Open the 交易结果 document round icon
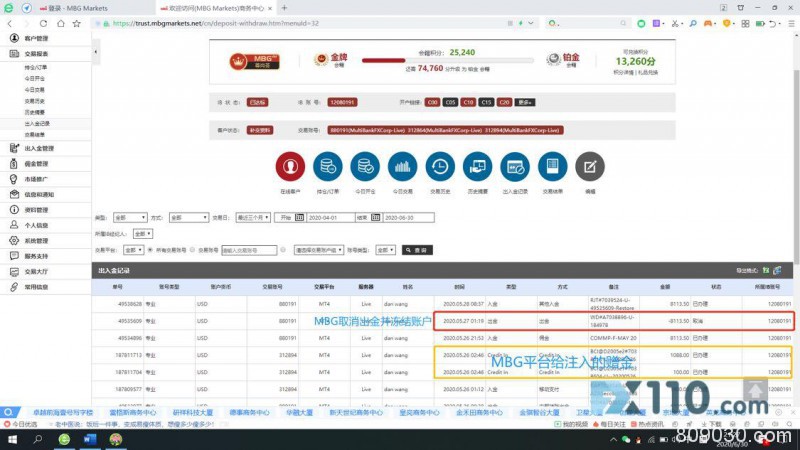Image resolution: width=800 pixels, height=450 pixels. [x=553, y=166]
